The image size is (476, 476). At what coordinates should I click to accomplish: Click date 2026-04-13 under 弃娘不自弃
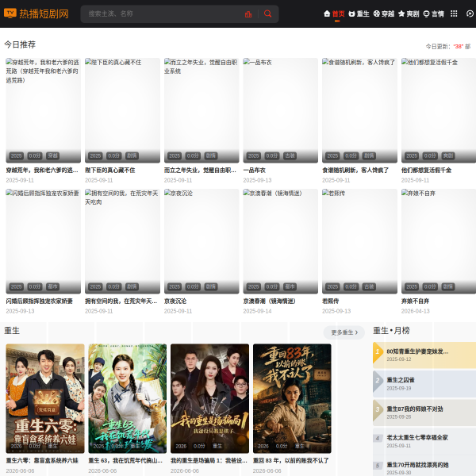click(x=415, y=311)
